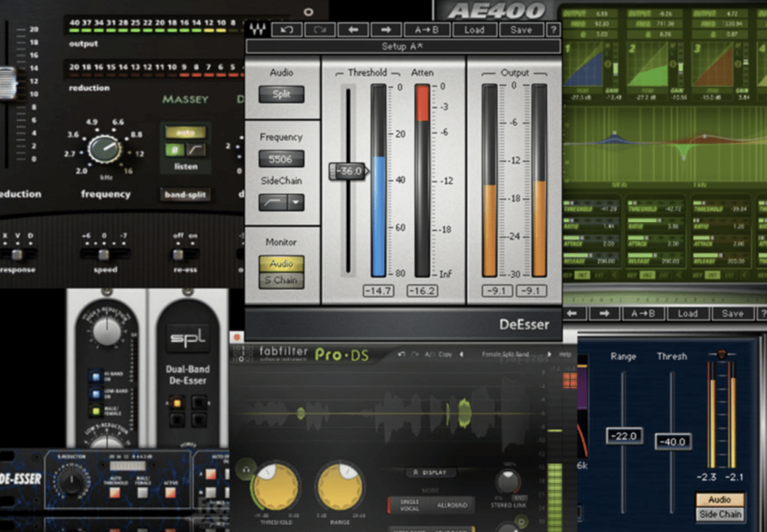Image resolution: width=767 pixels, height=532 pixels.
Task: Click the Pro-DS headphone audition icon
Action: point(246,470)
